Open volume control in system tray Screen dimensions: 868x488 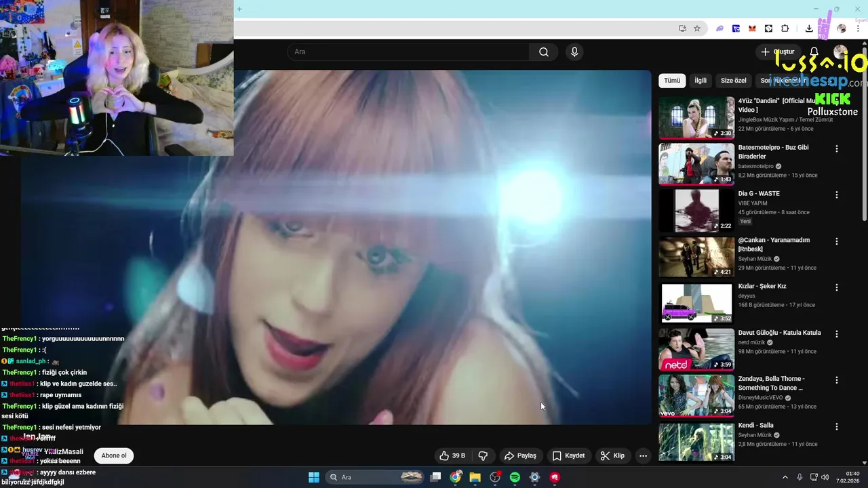[825, 477]
